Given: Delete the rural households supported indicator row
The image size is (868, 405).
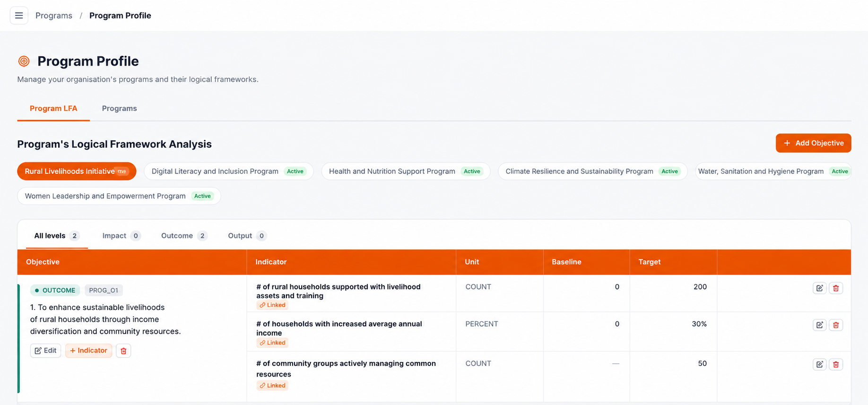Looking at the screenshot, I should [x=835, y=288].
